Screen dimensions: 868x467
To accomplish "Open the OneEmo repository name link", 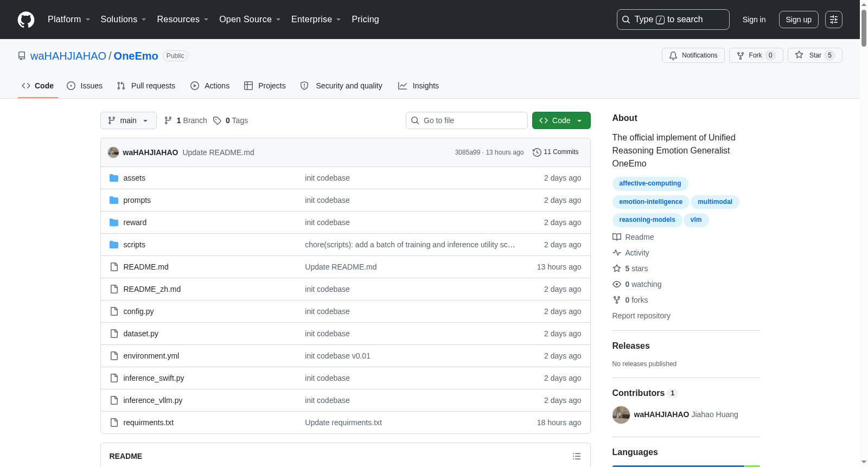I will 136,56.
